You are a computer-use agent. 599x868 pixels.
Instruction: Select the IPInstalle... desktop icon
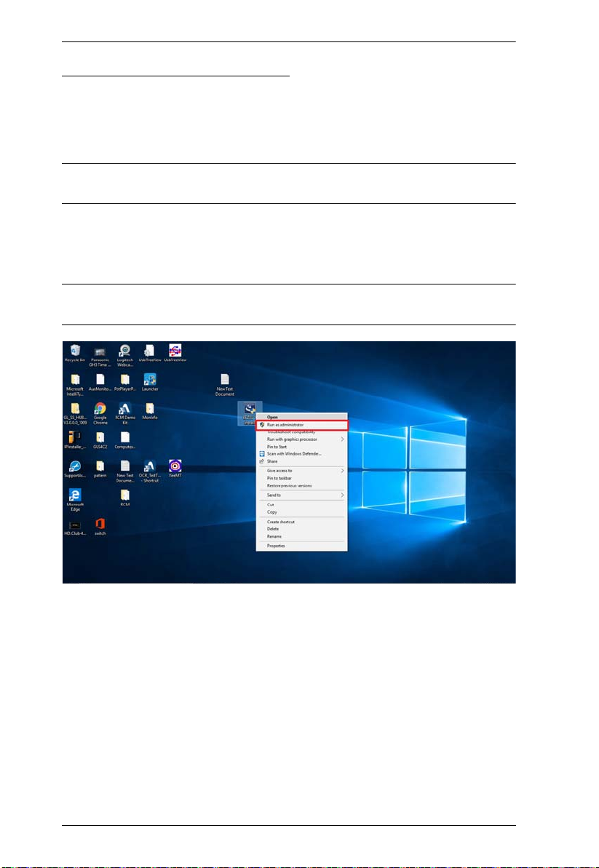pyautogui.click(x=75, y=441)
